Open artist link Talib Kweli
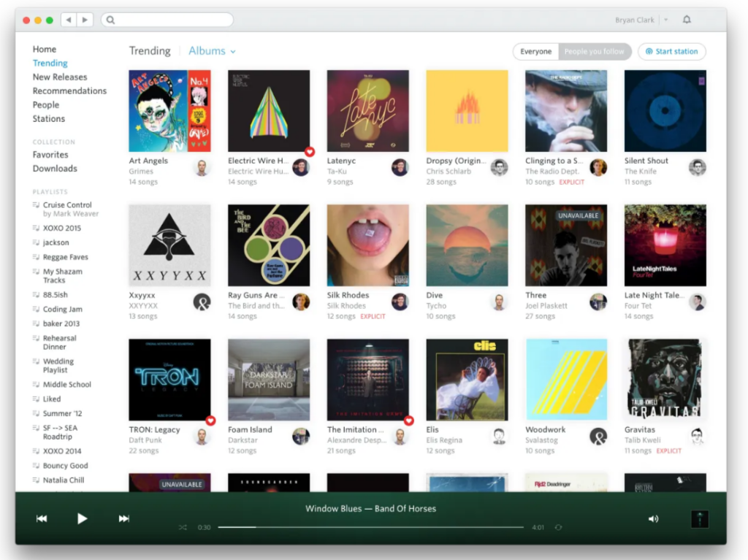748x560 pixels. [x=642, y=440]
